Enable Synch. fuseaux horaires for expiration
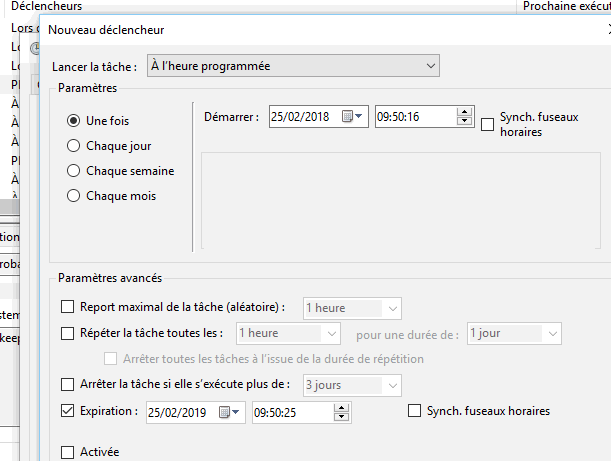This screenshot has width=611, height=461. (414, 411)
